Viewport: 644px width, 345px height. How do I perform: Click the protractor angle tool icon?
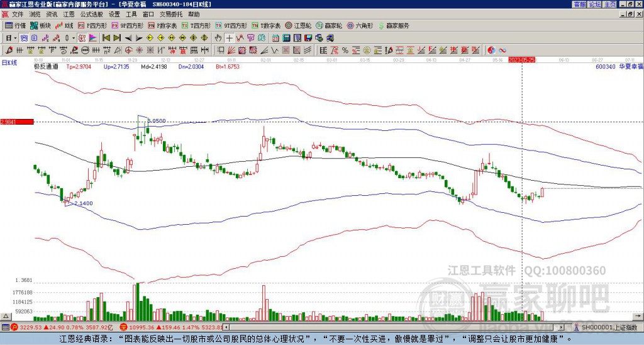tap(118, 50)
